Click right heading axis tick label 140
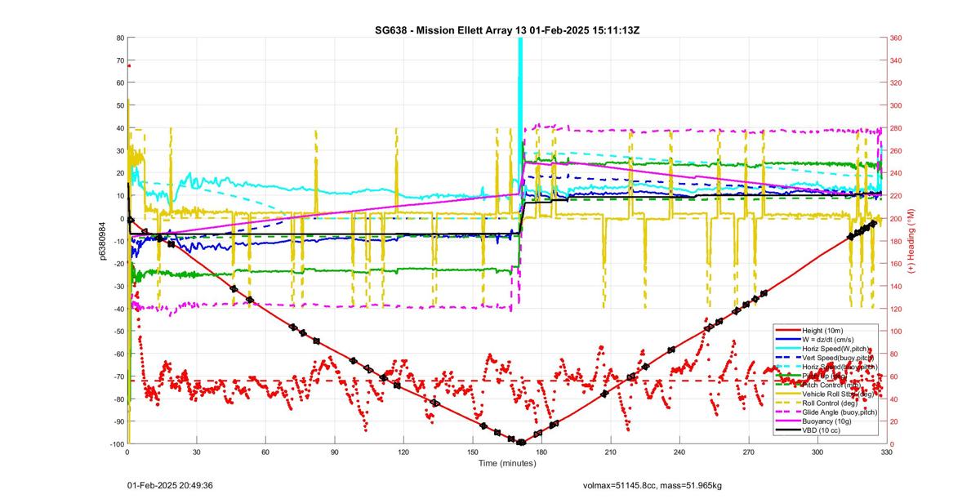 click(x=897, y=286)
